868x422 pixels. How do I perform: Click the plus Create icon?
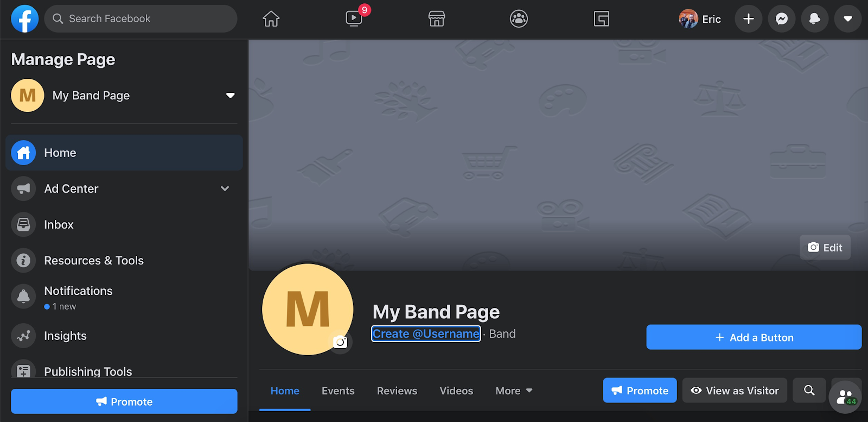[x=749, y=19]
